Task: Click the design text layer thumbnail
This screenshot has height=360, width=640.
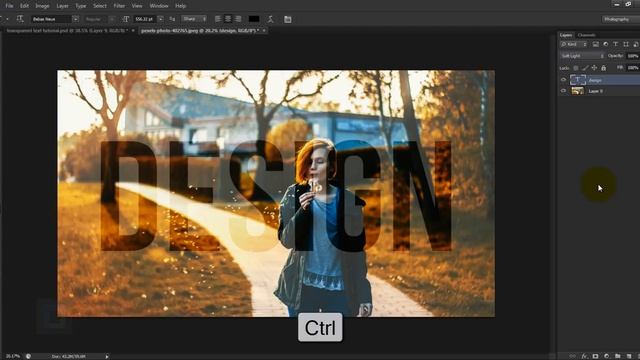Action: [578, 80]
